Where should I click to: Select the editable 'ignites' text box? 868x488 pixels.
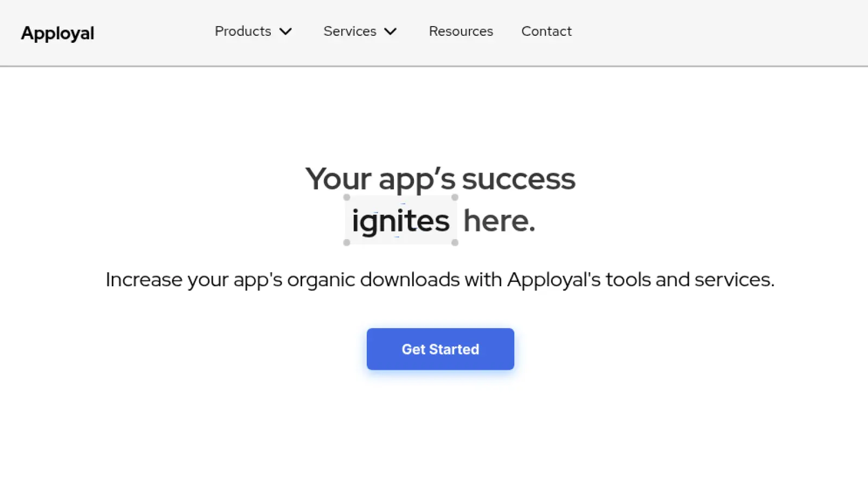(400, 220)
